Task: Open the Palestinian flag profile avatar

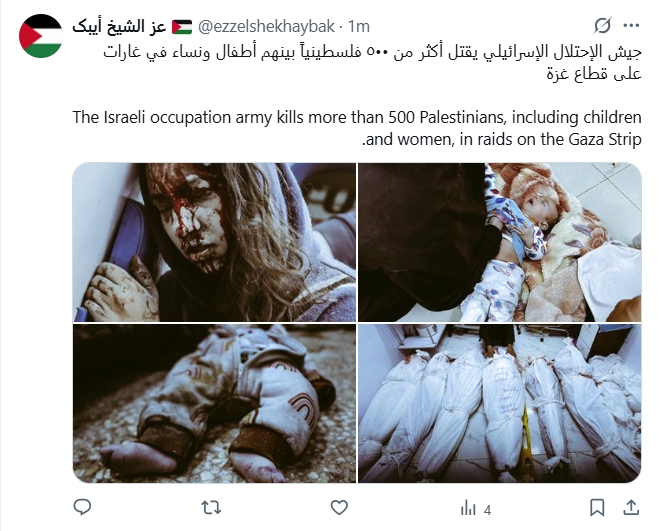Action: point(41,36)
